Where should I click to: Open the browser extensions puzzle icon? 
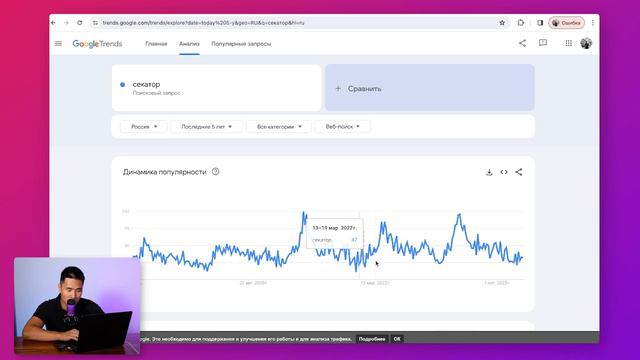521,23
